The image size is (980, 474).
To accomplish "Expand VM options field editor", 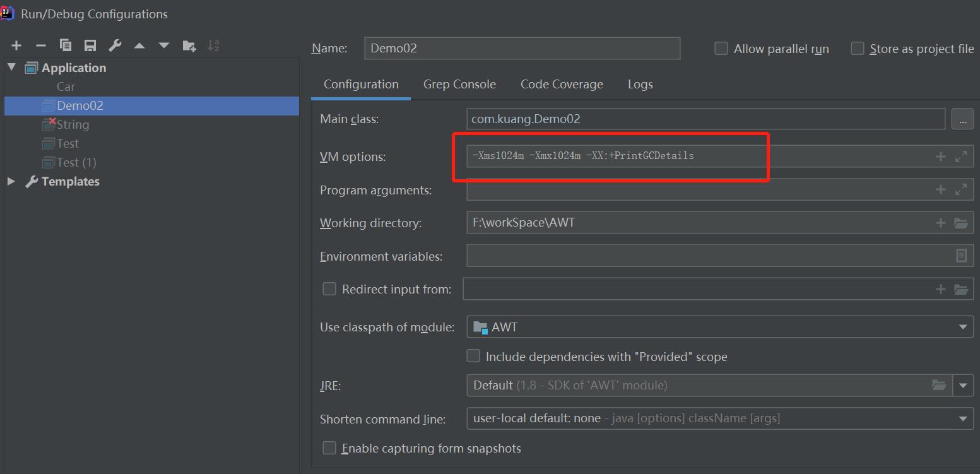I will (961, 157).
